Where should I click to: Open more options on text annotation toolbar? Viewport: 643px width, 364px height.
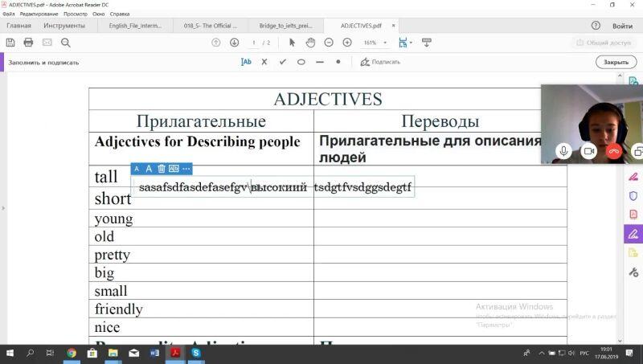(x=186, y=169)
